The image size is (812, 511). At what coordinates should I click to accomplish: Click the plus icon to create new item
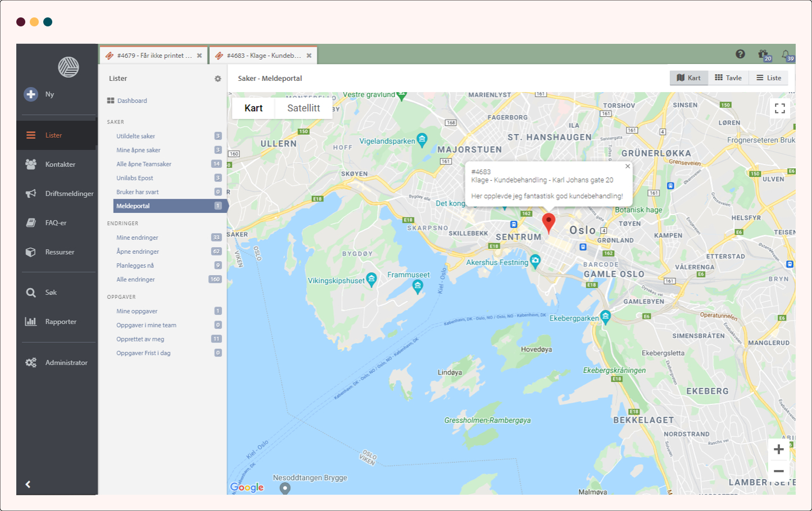click(31, 94)
